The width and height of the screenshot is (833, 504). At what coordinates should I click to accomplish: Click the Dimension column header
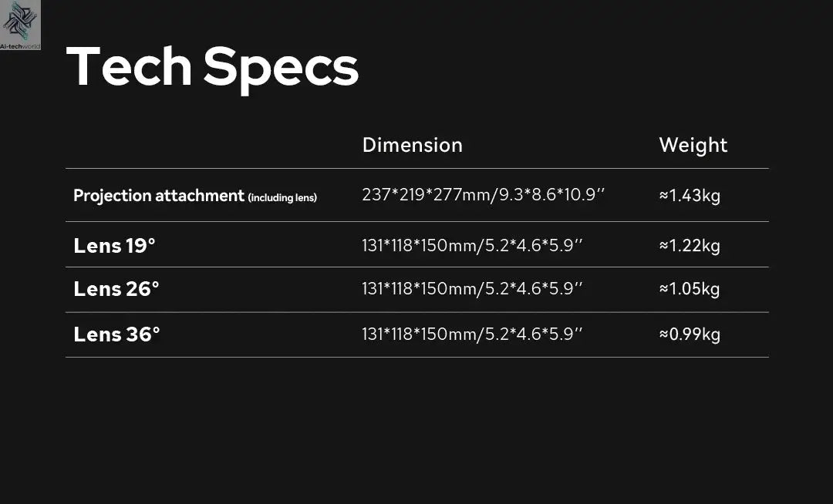pos(412,145)
